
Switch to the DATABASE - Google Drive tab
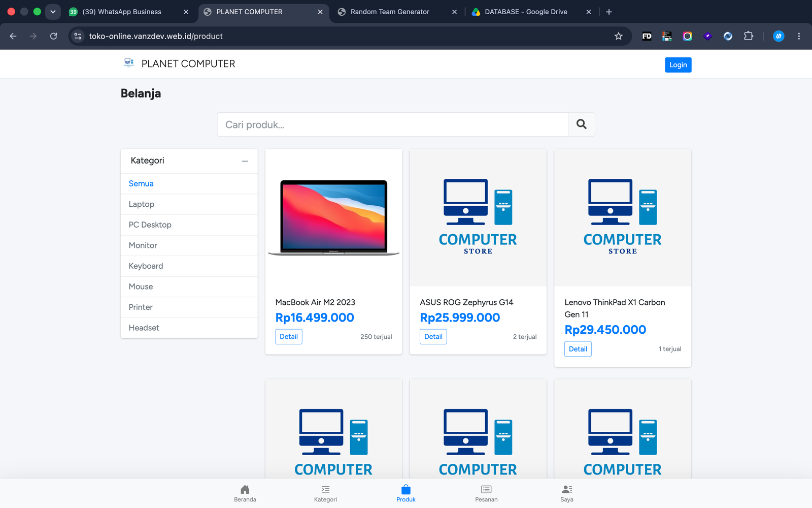(x=531, y=12)
